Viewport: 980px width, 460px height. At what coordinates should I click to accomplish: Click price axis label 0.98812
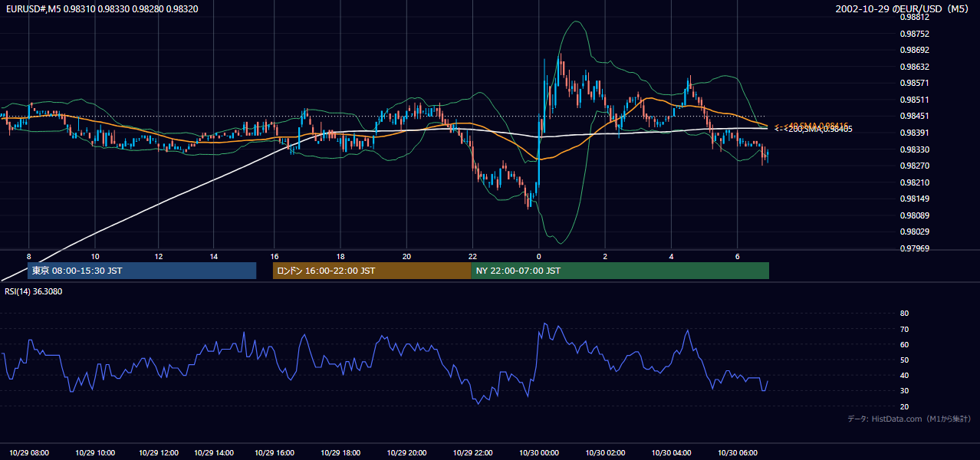(914, 17)
